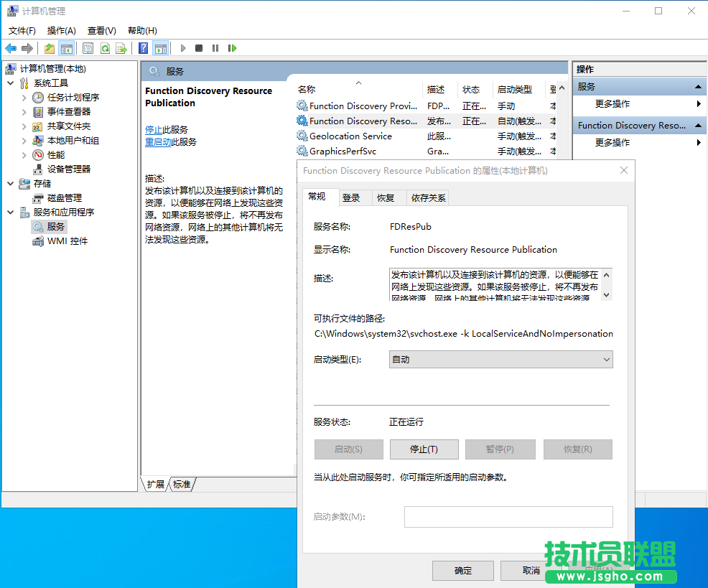Screen dimensions: 708x588
Task: Click the Stop Service square icon
Action: (199, 48)
